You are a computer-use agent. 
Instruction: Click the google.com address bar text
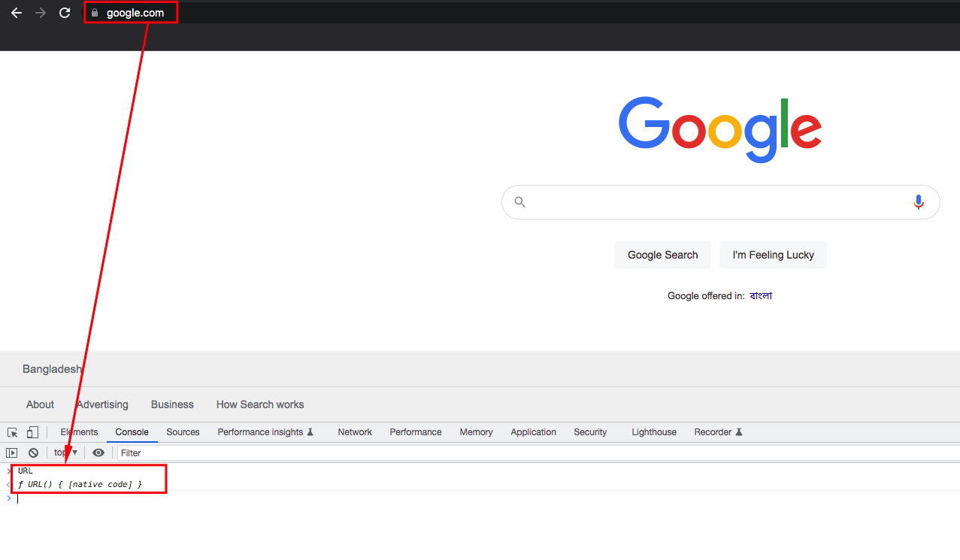click(x=135, y=13)
